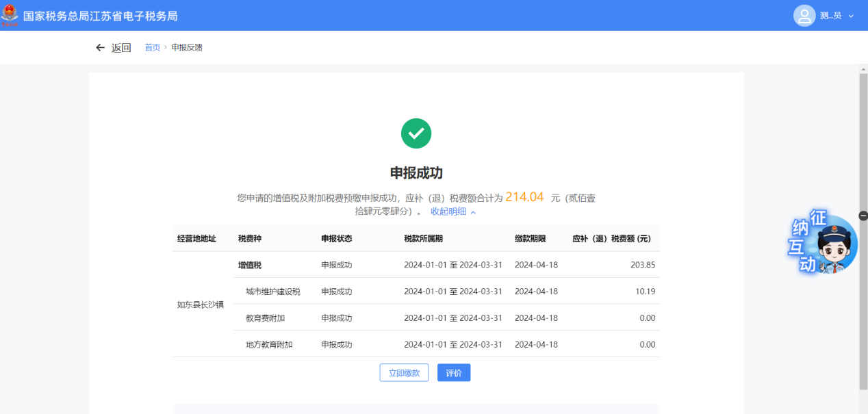
Task: Click the orange 214.04 total amount
Action: [524, 197]
